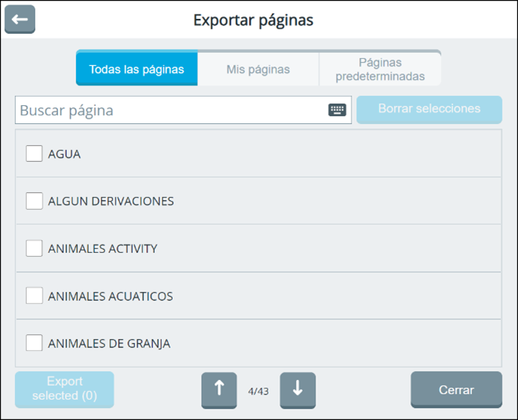The image size is (518, 420).
Task: Open the on-screen keyboard icon
Action: tap(337, 110)
